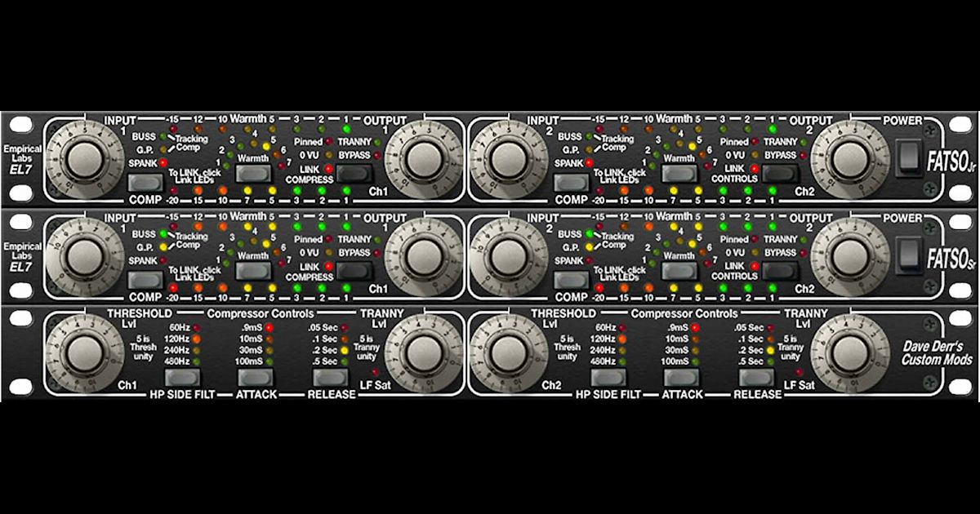This screenshot has height=514, width=980.
Task: Click 'Compressor Controls' heading on Ch1 panel
Action: point(260,313)
